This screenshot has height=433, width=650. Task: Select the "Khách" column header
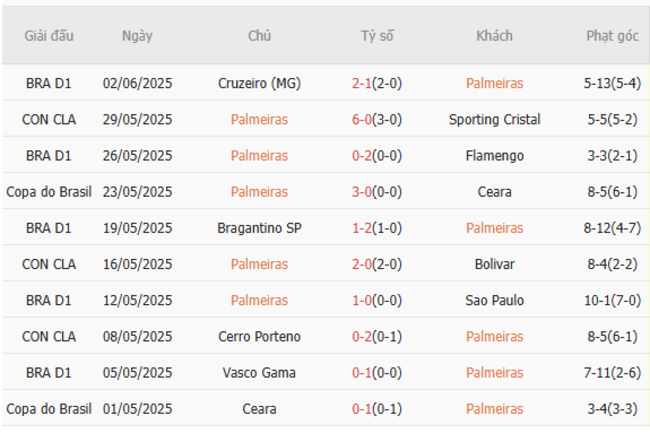[494, 36]
